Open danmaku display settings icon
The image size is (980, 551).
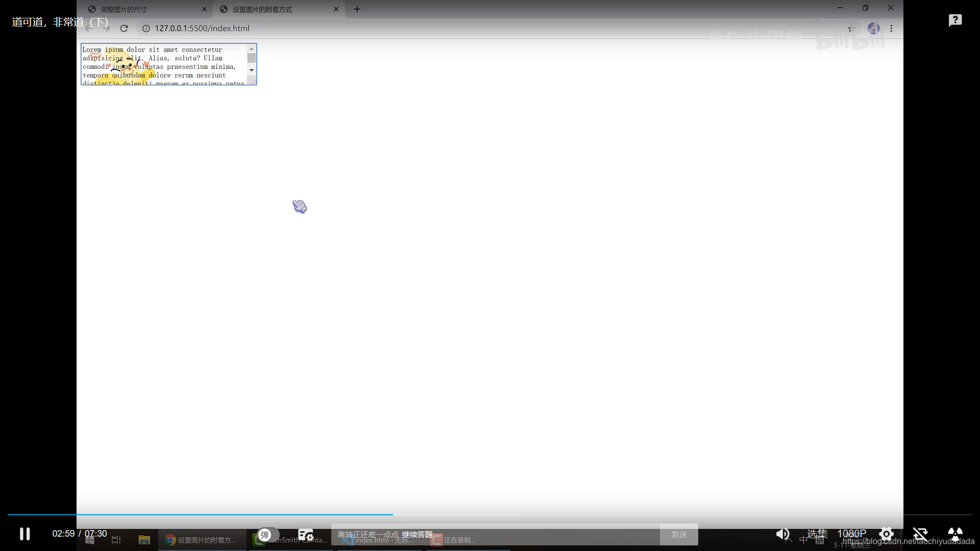[305, 534]
